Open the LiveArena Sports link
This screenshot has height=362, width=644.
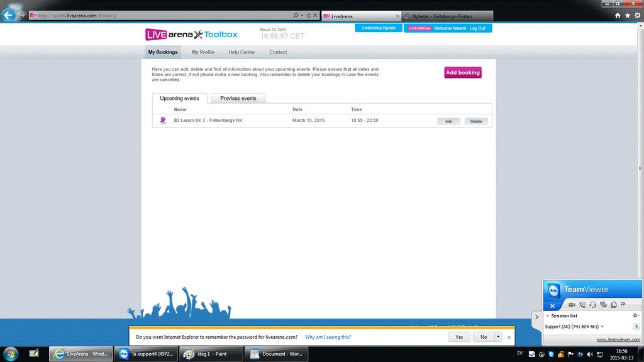tap(378, 28)
